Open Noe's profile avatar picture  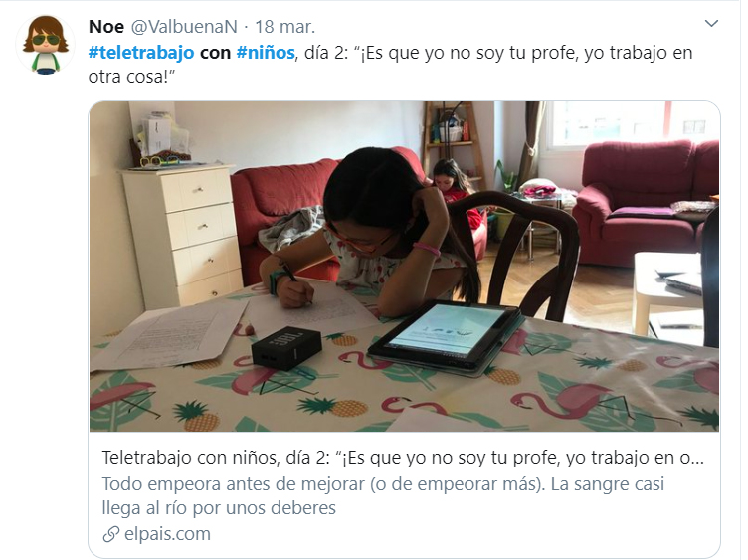[x=46, y=45]
